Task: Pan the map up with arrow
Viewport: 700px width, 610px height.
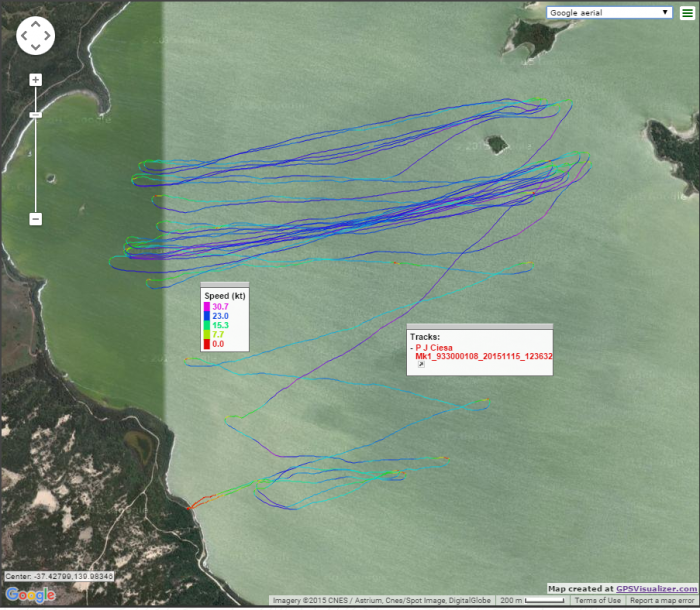Action: 35,24
